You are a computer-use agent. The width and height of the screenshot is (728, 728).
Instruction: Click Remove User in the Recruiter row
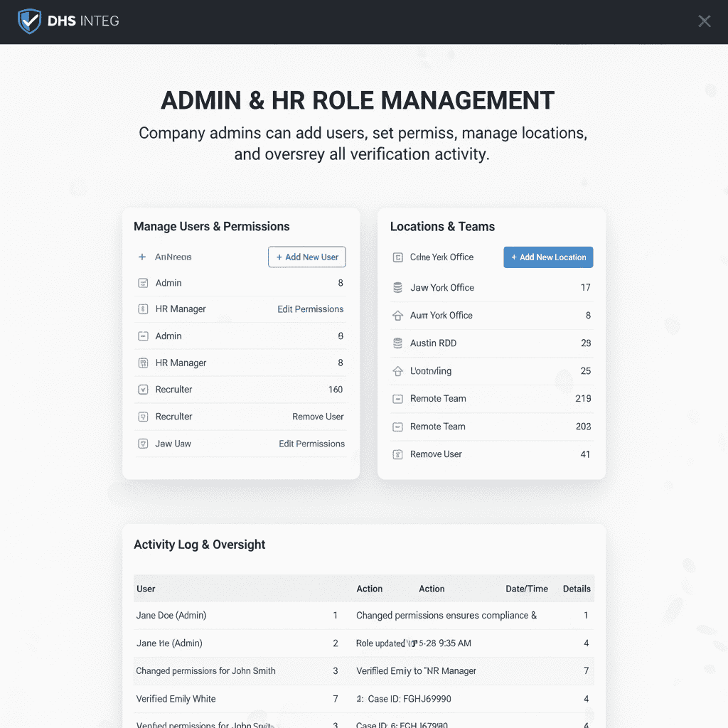point(318,417)
